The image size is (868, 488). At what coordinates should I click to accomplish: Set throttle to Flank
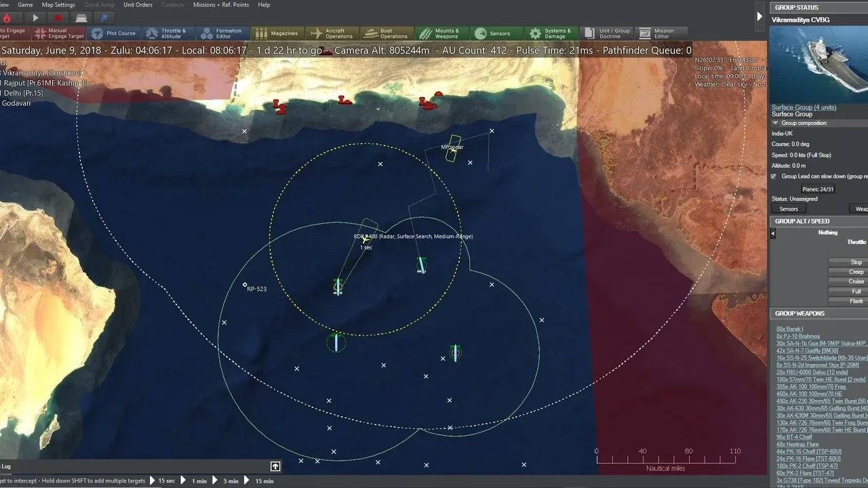(x=856, y=301)
